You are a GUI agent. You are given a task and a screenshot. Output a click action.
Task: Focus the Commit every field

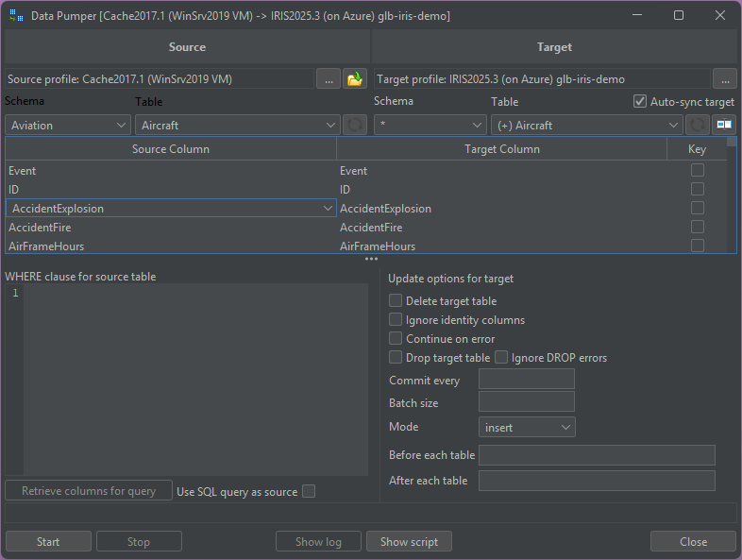pos(527,380)
